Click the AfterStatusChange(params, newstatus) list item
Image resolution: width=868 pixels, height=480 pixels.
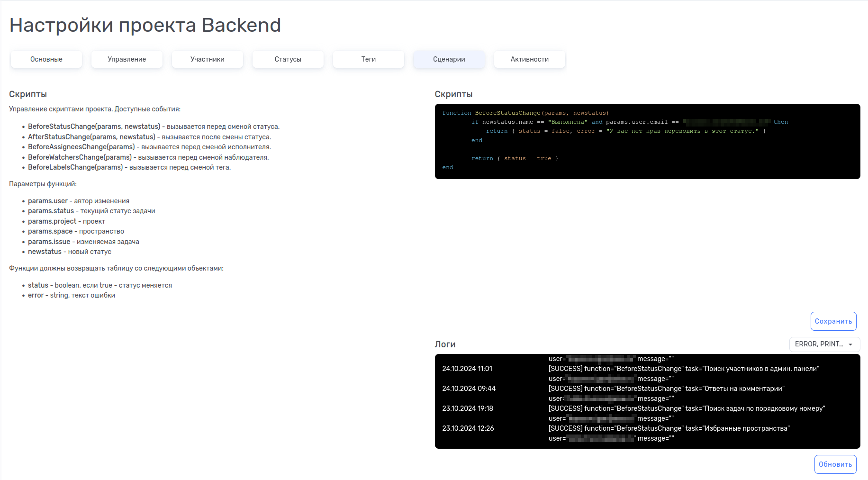tap(149, 137)
